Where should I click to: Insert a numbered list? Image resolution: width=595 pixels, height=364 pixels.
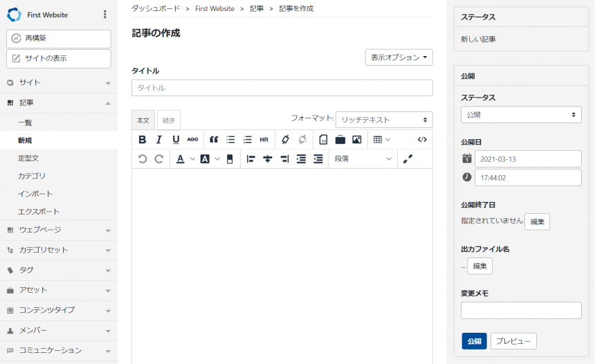click(248, 140)
